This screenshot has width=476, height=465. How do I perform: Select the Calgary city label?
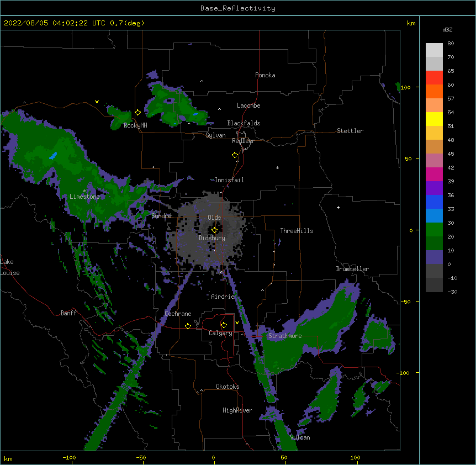(221, 333)
